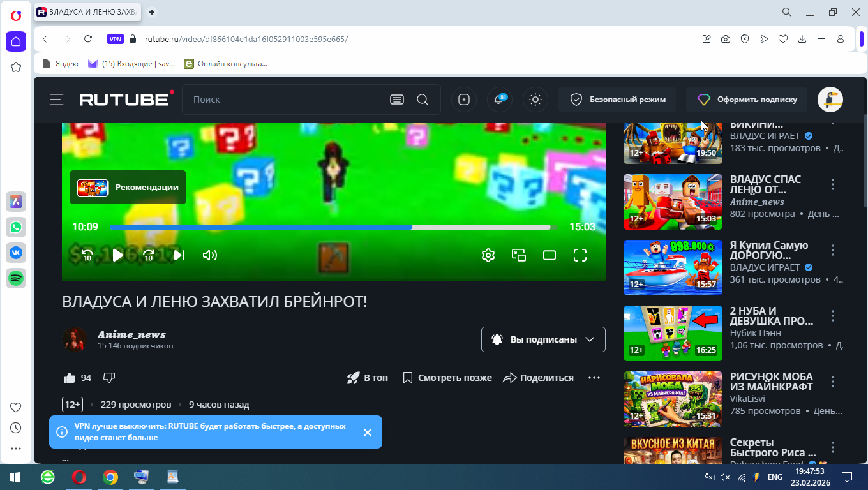Click the Anime_news channel avatar
Viewport: 868px width, 490px height.
point(75,339)
